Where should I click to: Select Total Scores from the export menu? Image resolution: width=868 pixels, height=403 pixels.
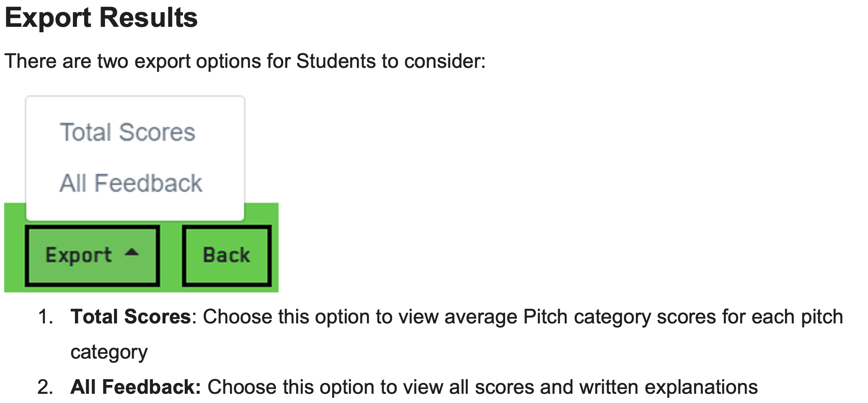[127, 132]
